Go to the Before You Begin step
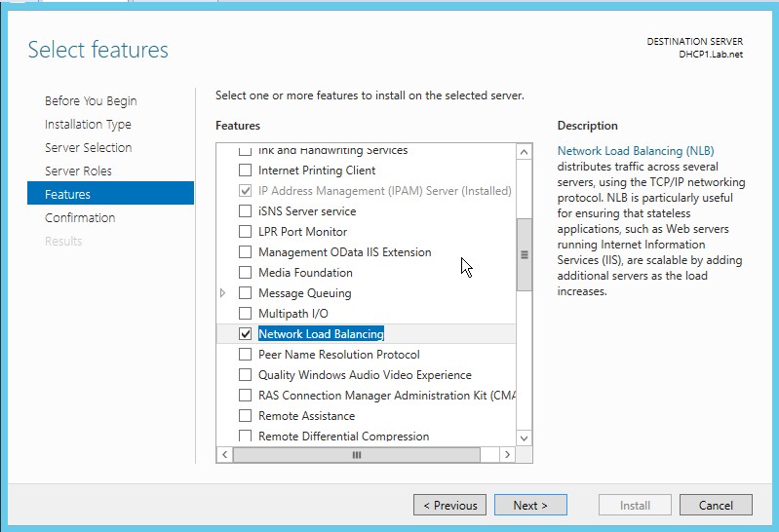This screenshot has height=532, width=779. click(x=91, y=101)
